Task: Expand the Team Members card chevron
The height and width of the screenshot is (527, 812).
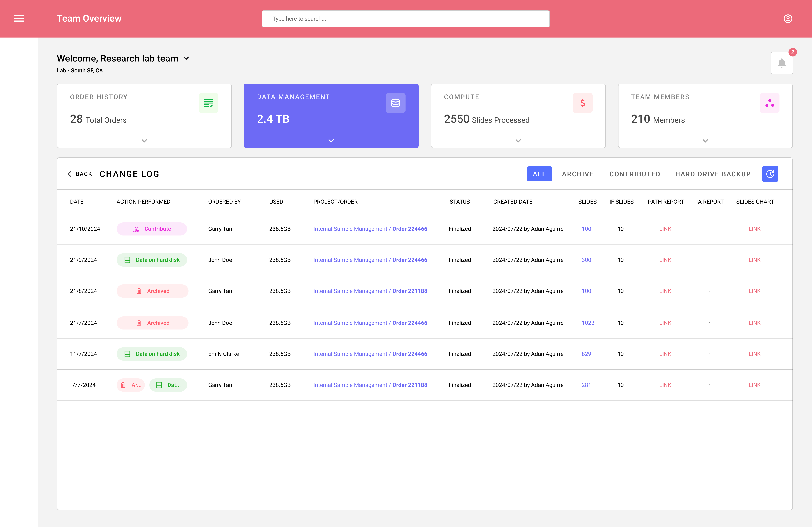Action: 705,141
